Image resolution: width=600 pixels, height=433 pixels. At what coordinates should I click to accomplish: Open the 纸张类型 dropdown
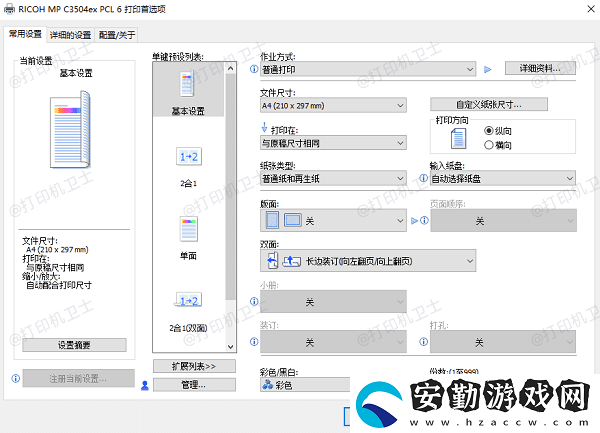click(333, 178)
